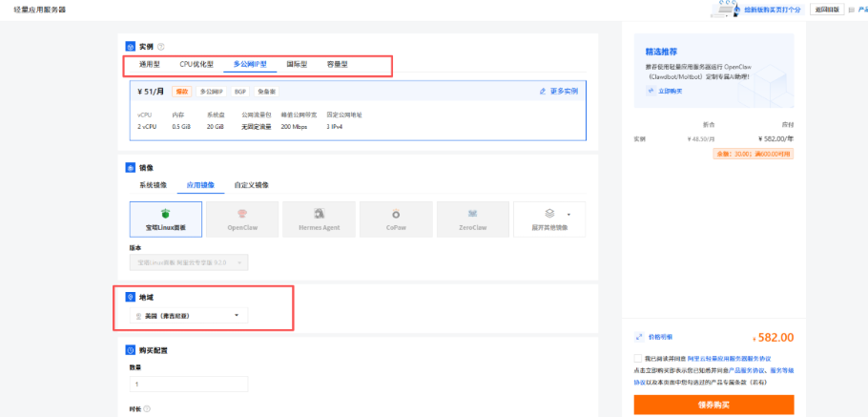Click the arrow icon beside 立即购买
The image size is (868, 417).
point(651,91)
